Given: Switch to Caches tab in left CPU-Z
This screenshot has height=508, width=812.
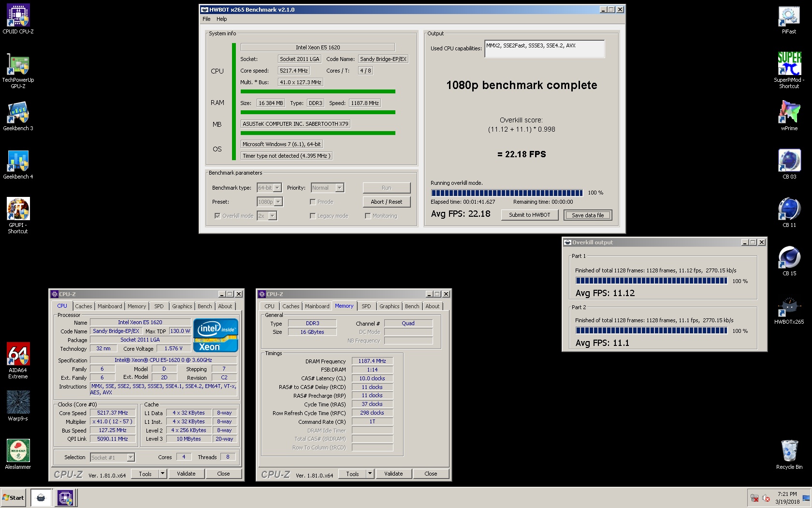Looking at the screenshot, I should 83,306.
